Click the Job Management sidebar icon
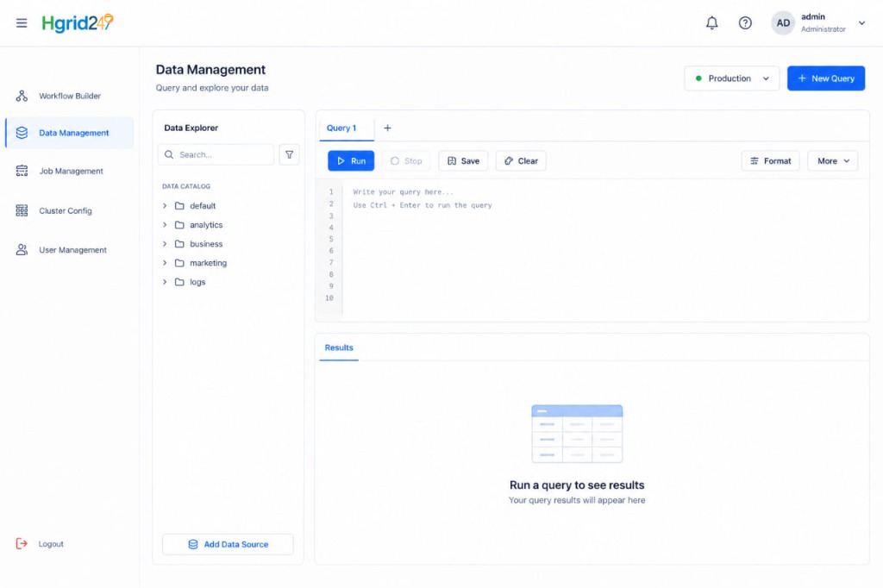The width and height of the screenshot is (883, 588). pos(22,171)
